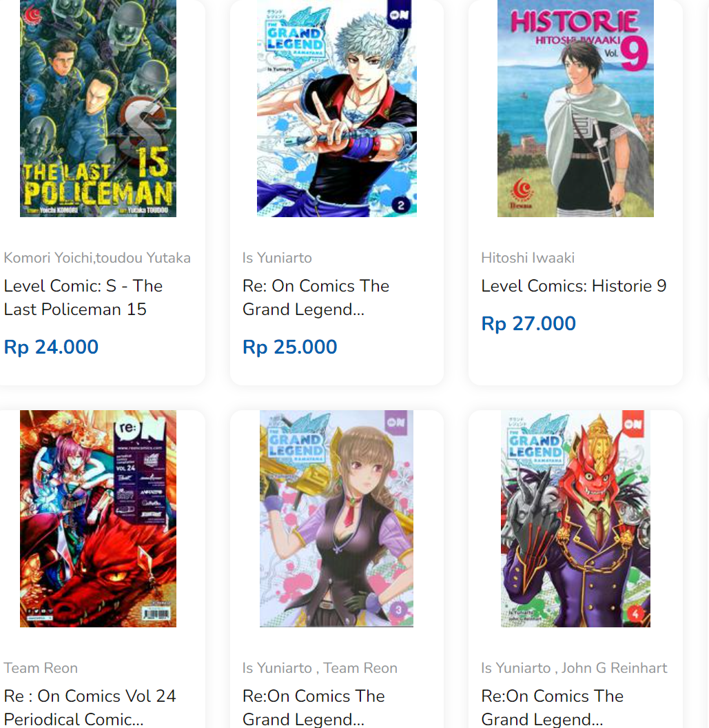This screenshot has height=728, width=709.
Task: Click title Level Comics: Historie 9
Action: pyautogui.click(x=574, y=286)
